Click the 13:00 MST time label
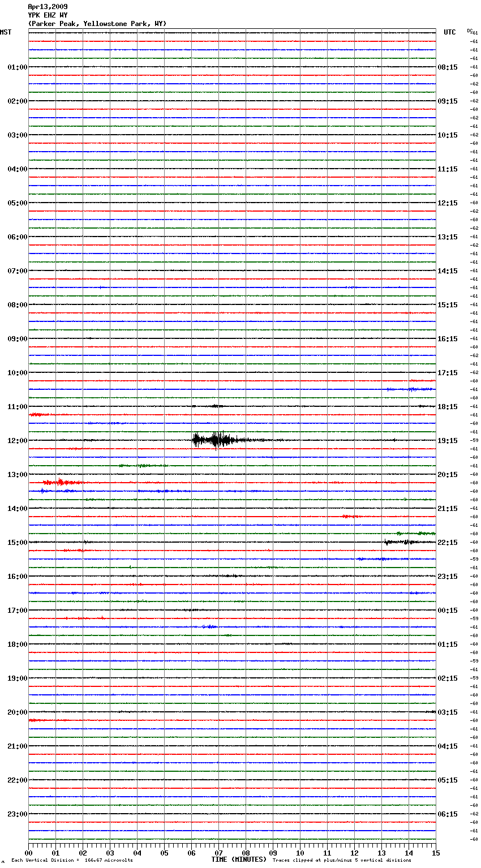 [x=18, y=475]
